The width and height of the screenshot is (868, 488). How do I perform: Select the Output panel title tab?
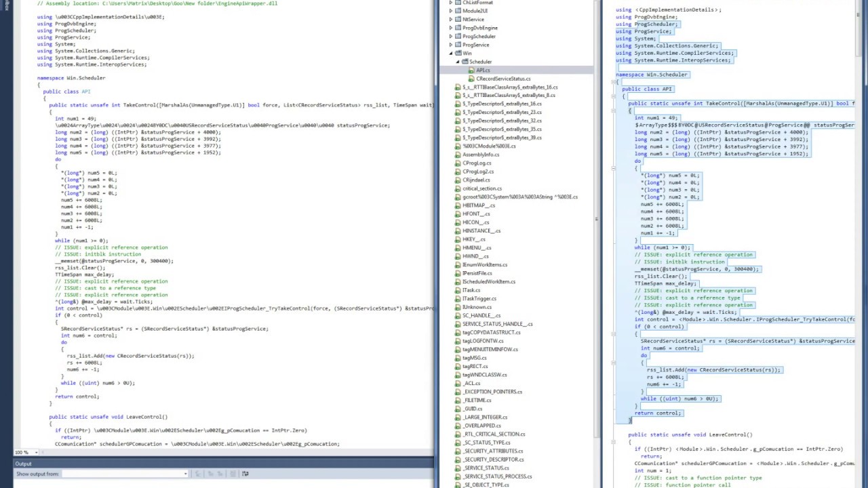click(x=24, y=464)
